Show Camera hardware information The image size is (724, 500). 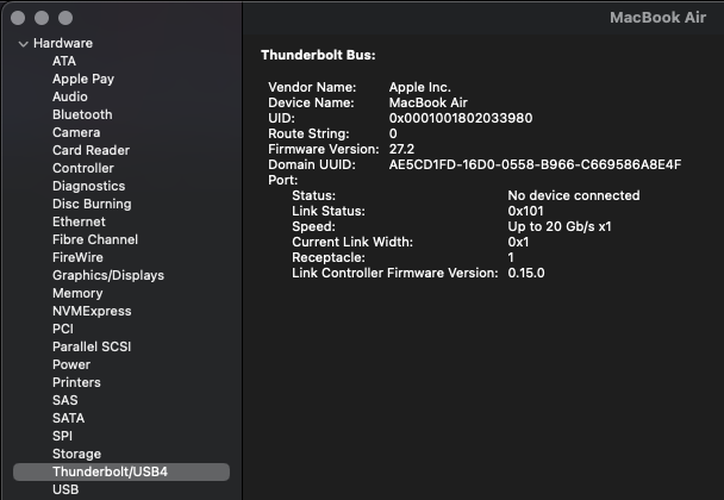[x=76, y=133]
